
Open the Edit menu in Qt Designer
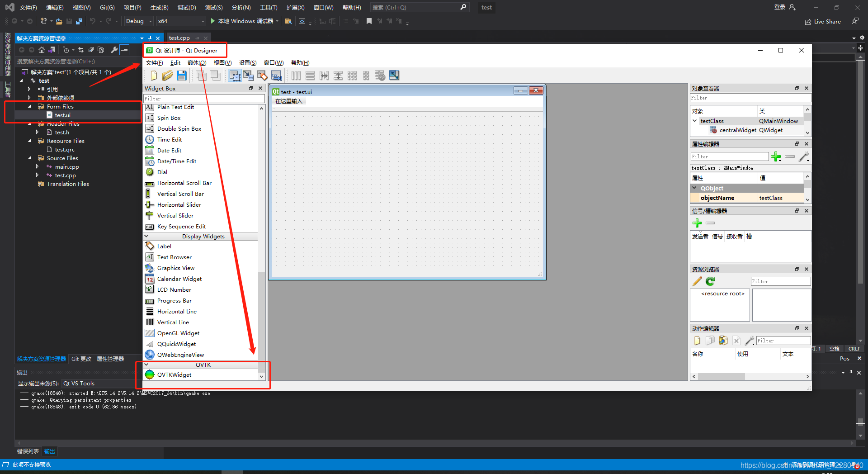click(x=175, y=63)
